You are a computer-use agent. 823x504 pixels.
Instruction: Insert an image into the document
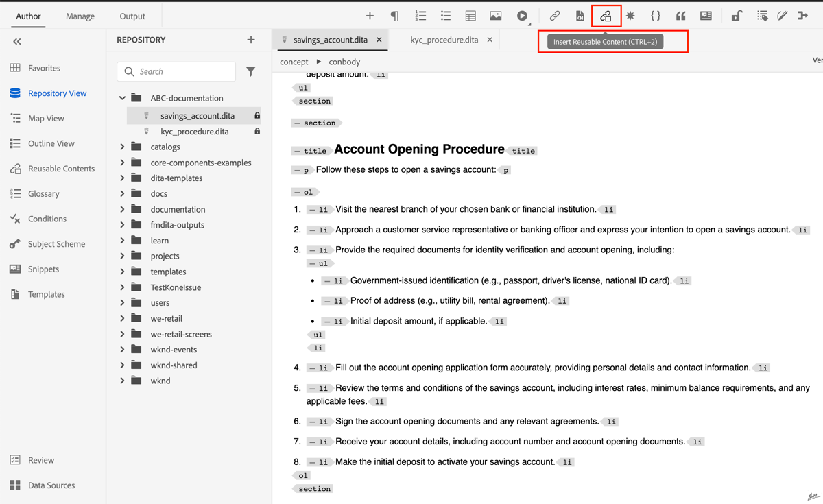497,15
